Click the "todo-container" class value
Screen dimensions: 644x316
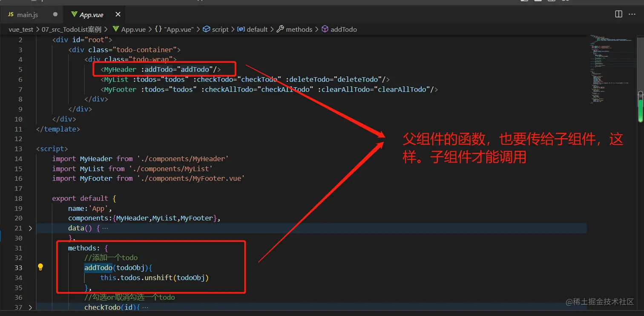144,50
